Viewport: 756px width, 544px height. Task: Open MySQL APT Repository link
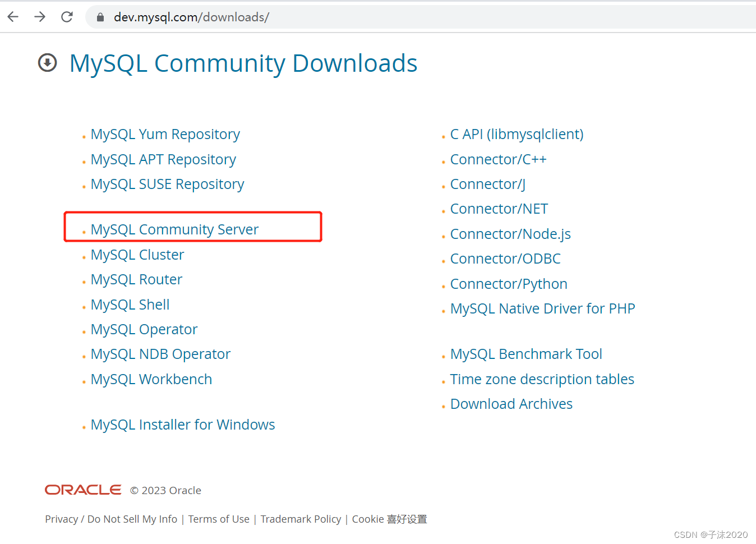[x=163, y=160]
